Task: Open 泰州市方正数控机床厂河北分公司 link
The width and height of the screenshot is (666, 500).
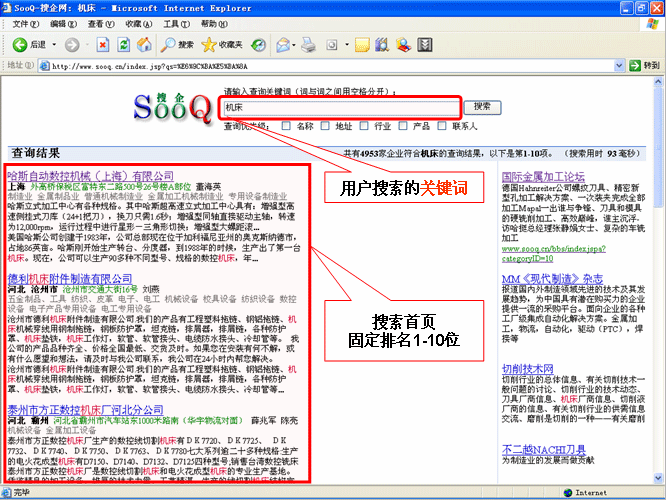Action: (x=85, y=410)
